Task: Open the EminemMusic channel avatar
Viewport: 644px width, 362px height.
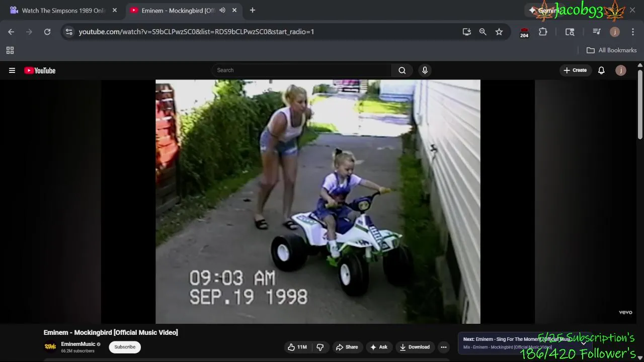Action: pyautogui.click(x=50, y=346)
